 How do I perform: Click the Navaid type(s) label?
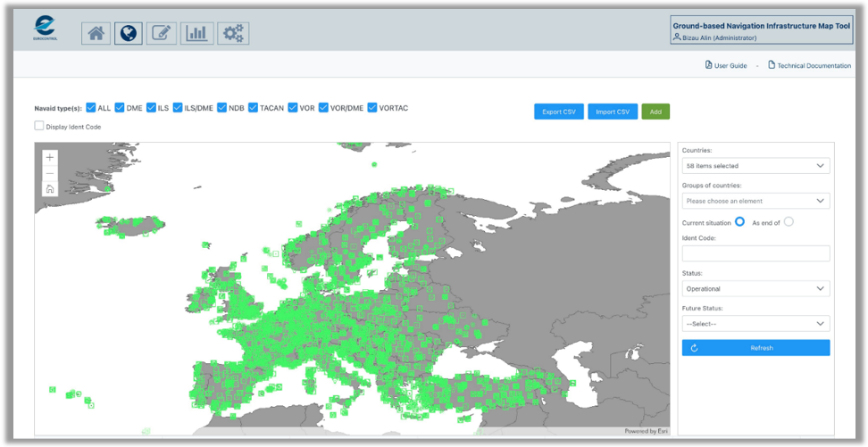(57, 109)
